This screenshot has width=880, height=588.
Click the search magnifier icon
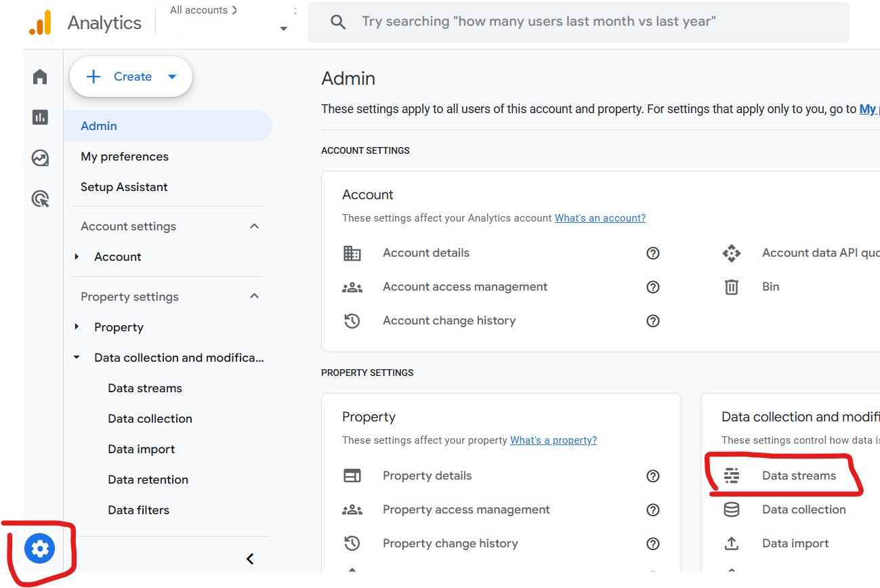point(338,22)
